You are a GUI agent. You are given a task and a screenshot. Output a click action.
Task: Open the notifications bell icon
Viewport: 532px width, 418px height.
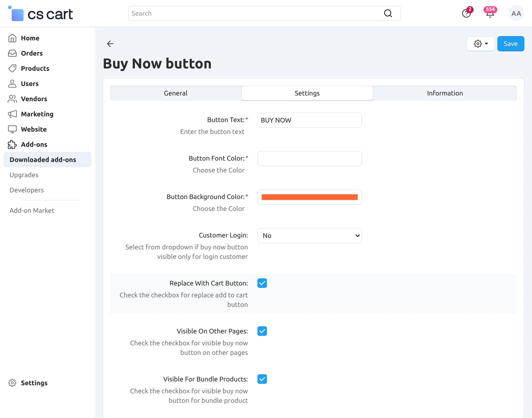tap(490, 14)
